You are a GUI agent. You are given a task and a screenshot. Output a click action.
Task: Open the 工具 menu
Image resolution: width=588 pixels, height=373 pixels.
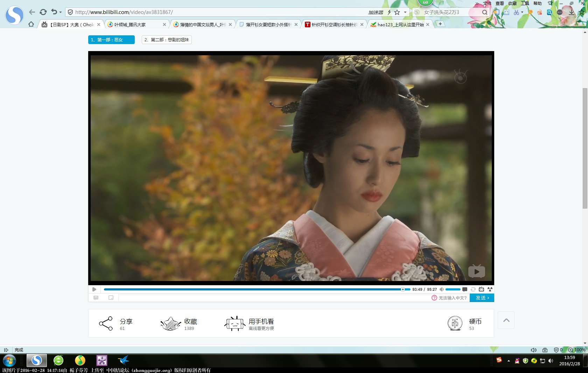click(x=525, y=3)
